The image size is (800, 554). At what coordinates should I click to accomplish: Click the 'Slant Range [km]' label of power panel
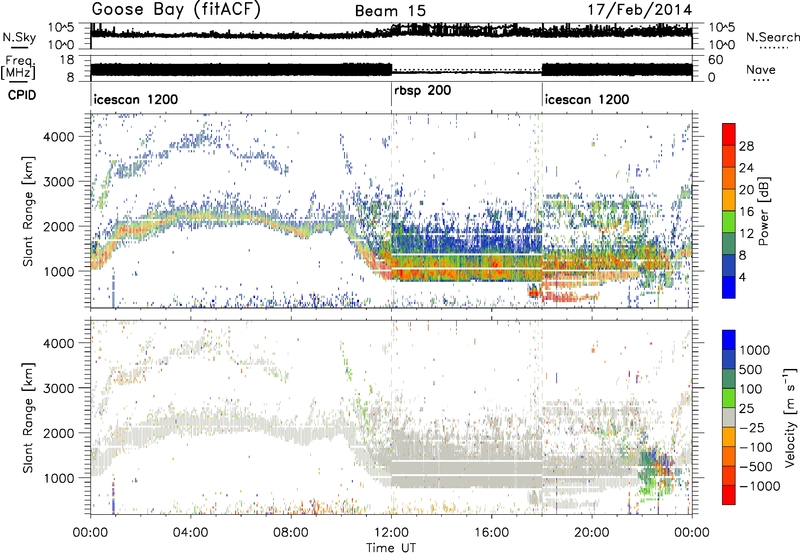pos(28,211)
